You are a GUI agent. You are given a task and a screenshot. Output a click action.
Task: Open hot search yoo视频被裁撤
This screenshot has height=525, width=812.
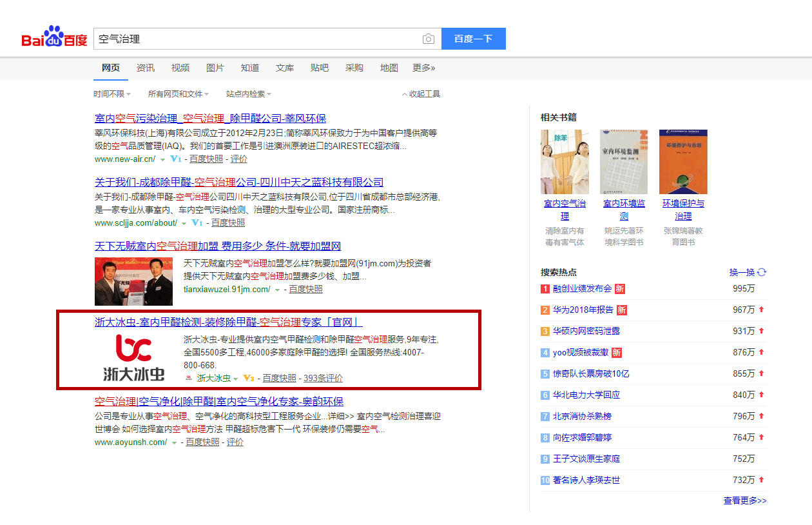click(581, 352)
